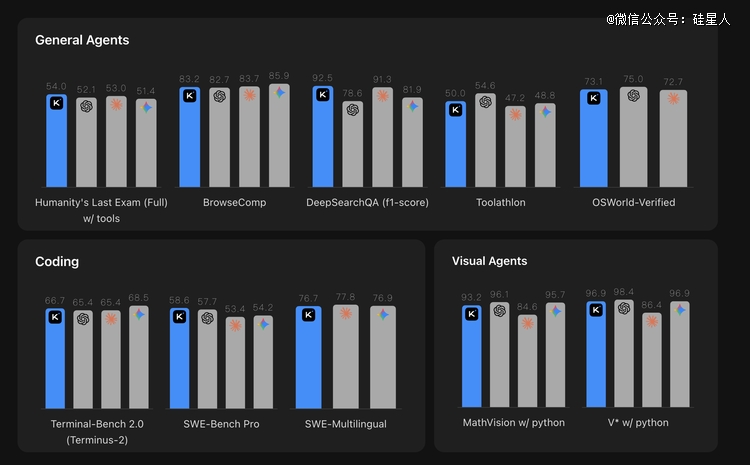Click the OpenAI logo on the BrowseComp chart
Screen dimensions: 750x465
click(x=219, y=97)
